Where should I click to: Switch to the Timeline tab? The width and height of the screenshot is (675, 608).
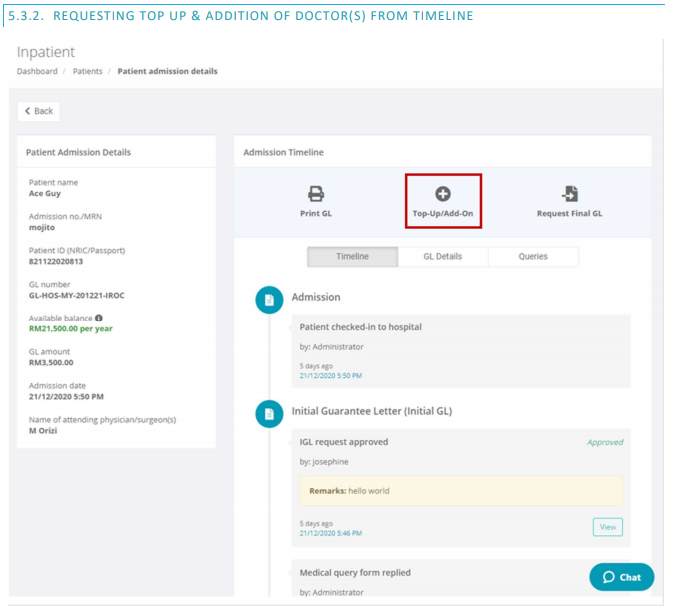[352, 257]
